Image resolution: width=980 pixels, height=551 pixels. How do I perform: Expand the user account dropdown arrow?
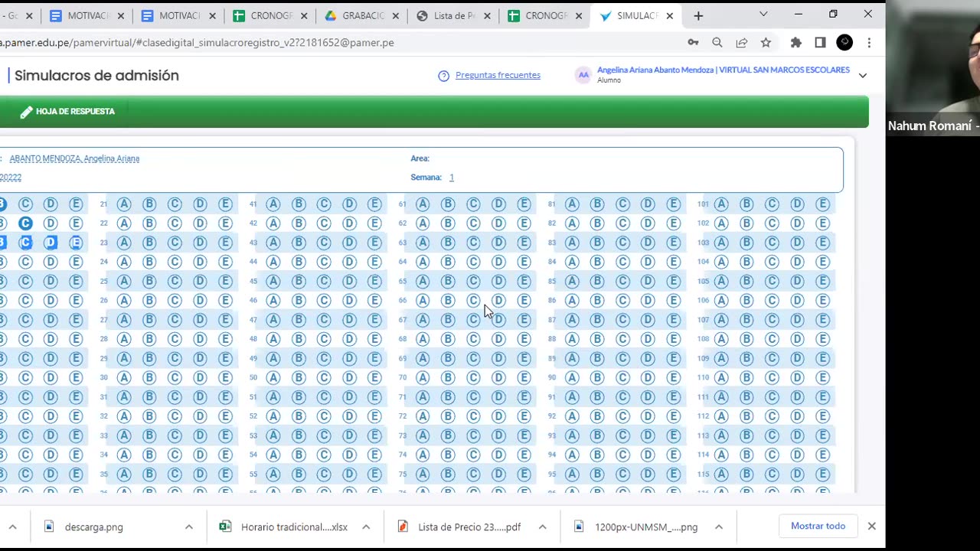tap(863, 75)
